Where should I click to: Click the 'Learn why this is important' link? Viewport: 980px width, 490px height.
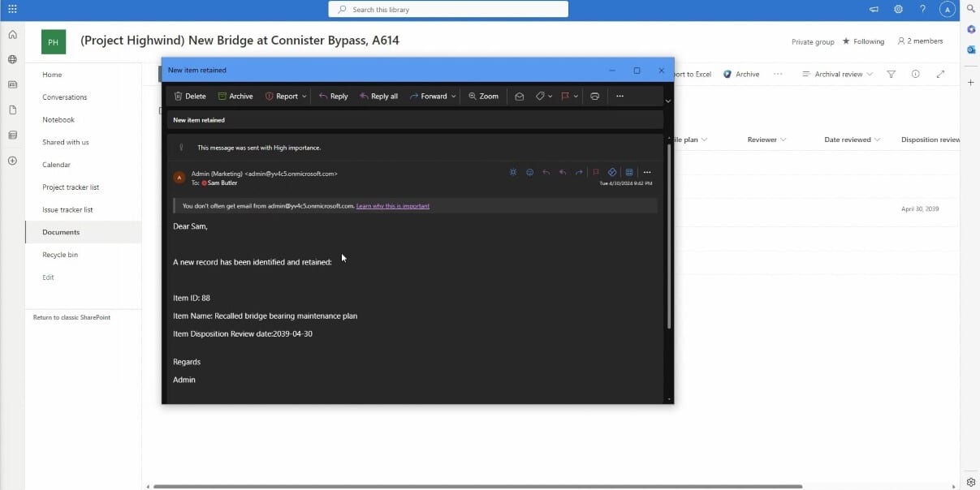[392, 206]
